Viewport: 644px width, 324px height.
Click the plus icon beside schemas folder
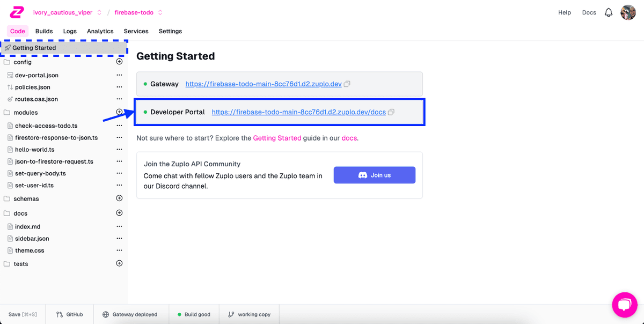[119, 198]
